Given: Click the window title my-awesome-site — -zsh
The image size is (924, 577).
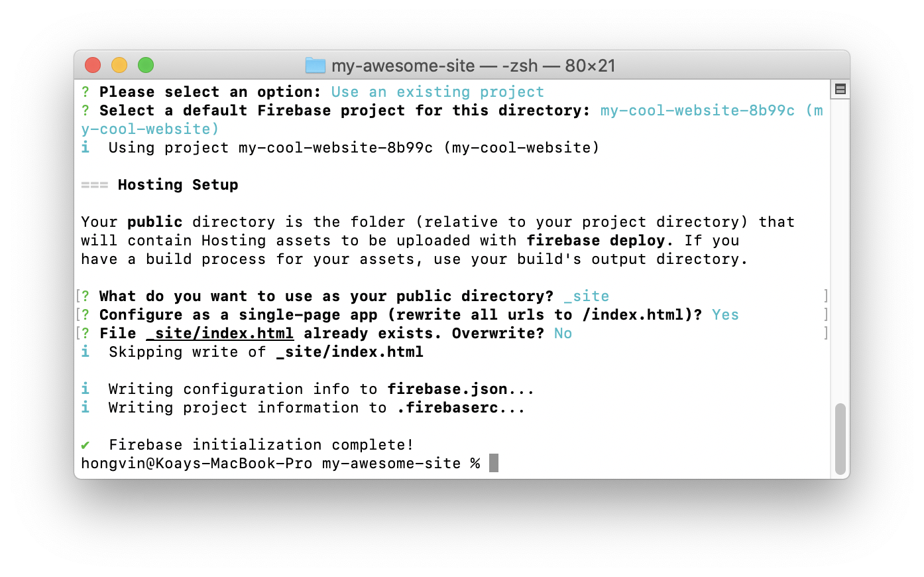Looking at the screenshot, I should click(473, 66).
